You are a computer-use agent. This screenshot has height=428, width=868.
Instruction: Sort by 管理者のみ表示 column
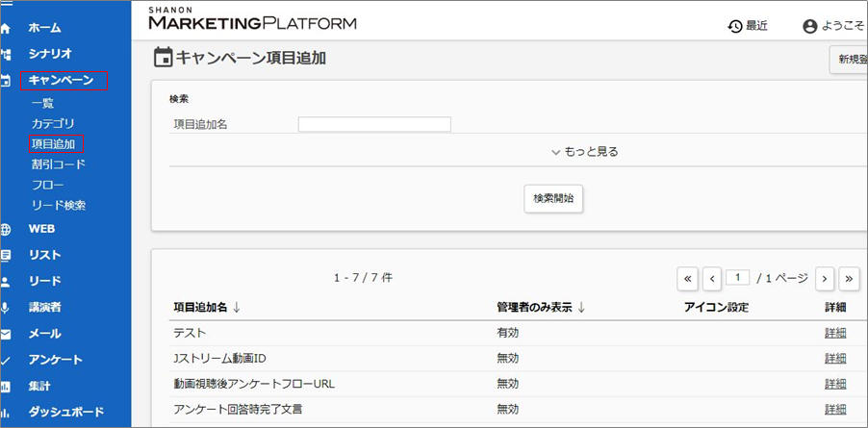[x=542, y=307]
